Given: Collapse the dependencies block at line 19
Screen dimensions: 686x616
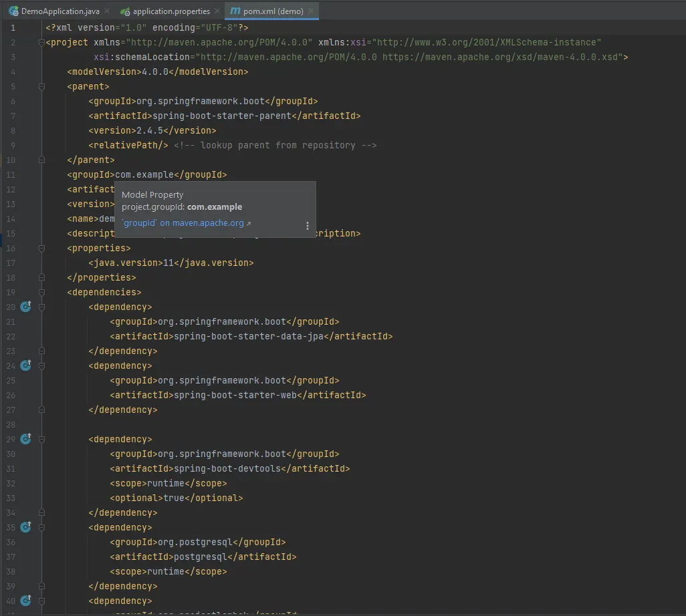Looking at the screenshot, I should pos(41,292).
